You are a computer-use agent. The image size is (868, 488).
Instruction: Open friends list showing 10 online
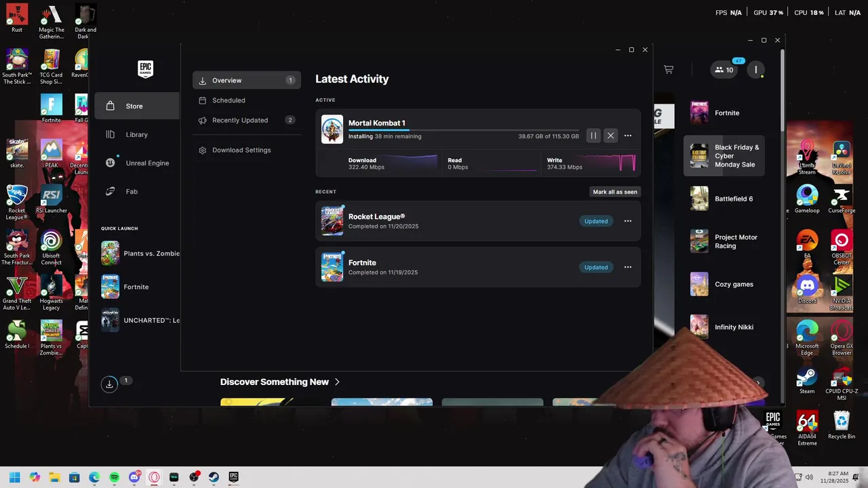tap(724, 69)
